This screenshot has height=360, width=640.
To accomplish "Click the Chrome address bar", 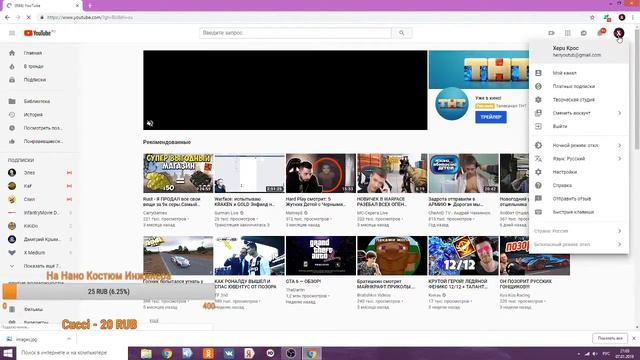I will coord(312,18).
